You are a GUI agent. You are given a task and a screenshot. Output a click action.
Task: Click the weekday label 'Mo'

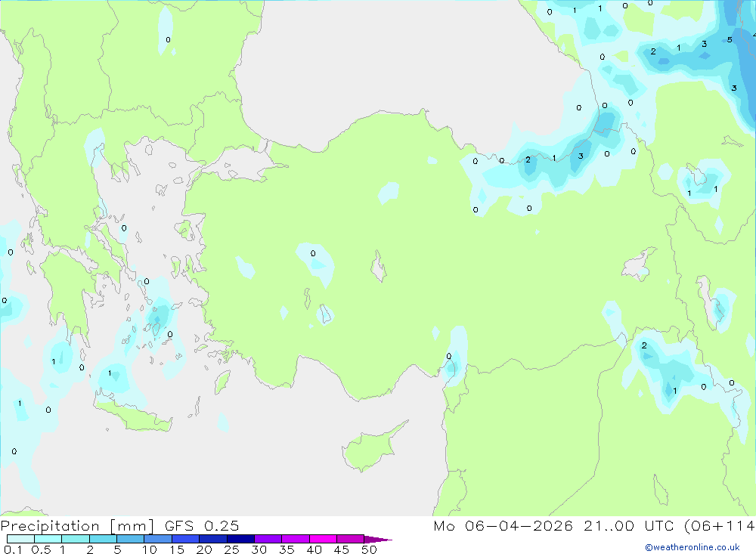[x=444, y=525]
